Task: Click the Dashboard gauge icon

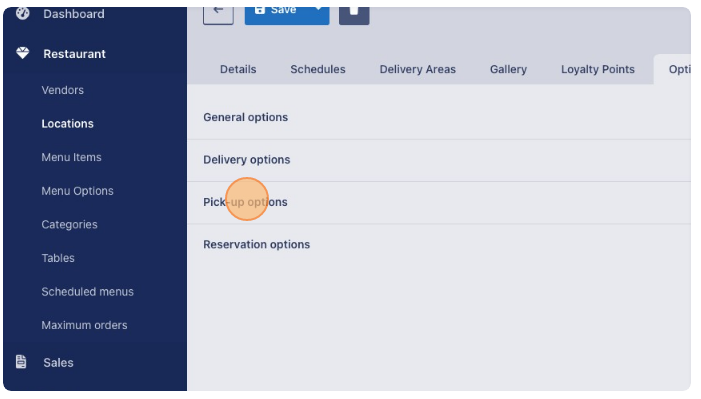Action: point(22,13)
